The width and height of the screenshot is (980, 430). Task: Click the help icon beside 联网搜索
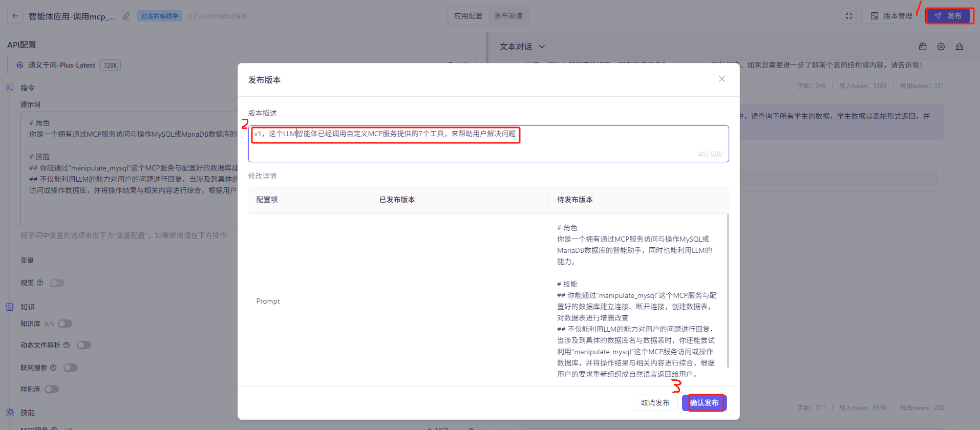(x=53, y=368)
